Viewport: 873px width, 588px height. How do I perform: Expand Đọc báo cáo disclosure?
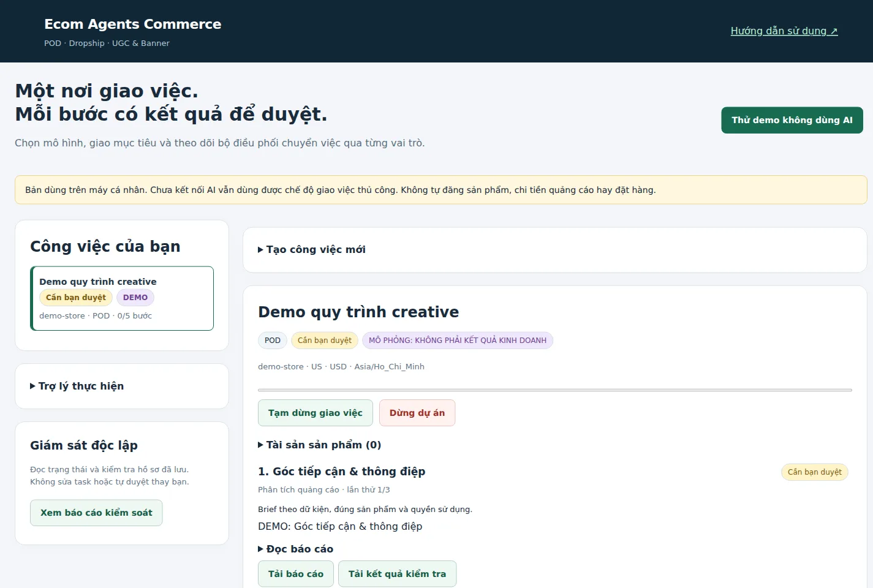pyautogui.click(x=296, y=549)
